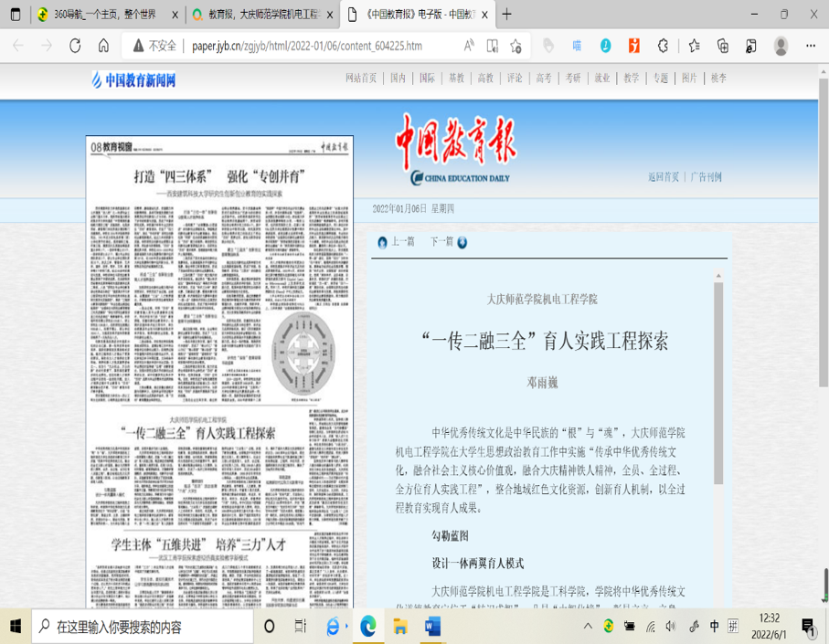This screenshot has height=644, width=829.
Task: Open 考研 section in navigation
Action: [573, 79]
